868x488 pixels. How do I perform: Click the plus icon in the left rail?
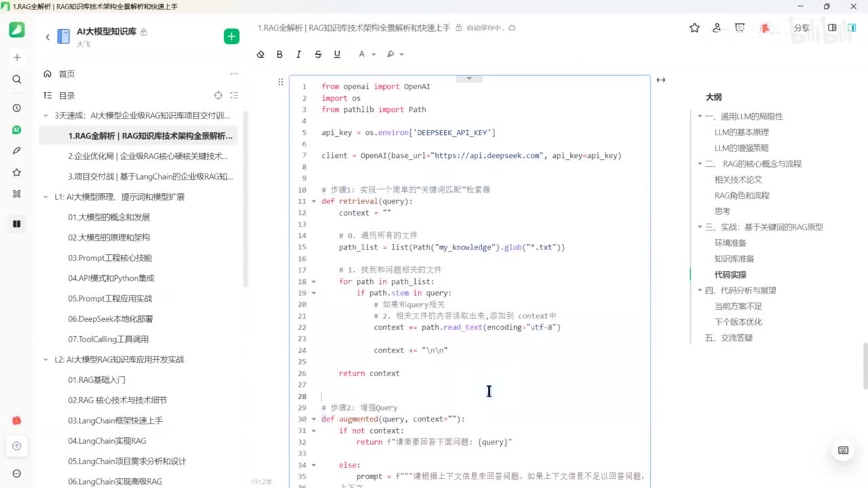click(17, 58)
